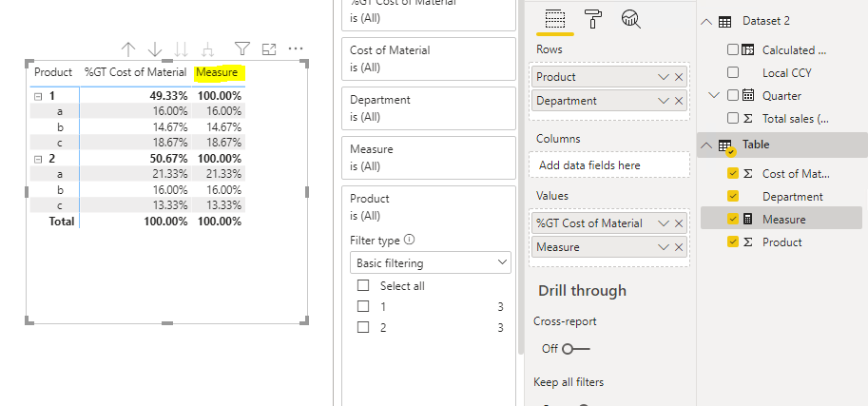Screen dimensions: 868x406
Task: Click the Focus mode icon
Action: click(x=269, y=49)
